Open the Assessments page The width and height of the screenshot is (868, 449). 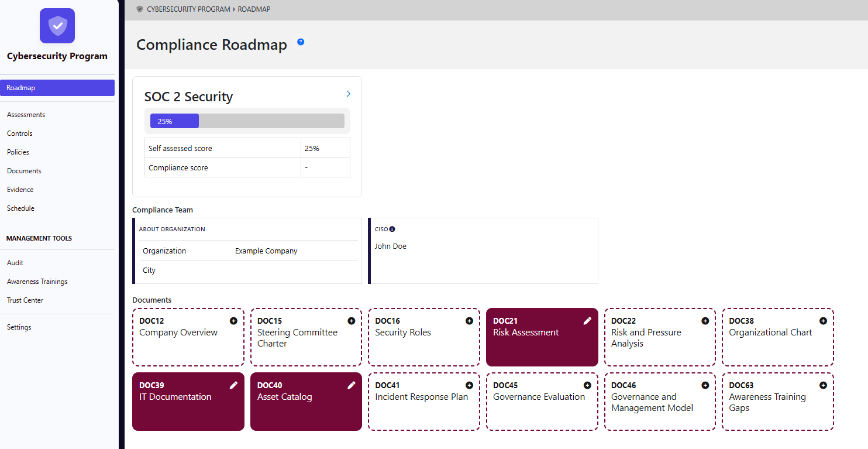click(x=26, y=114)
